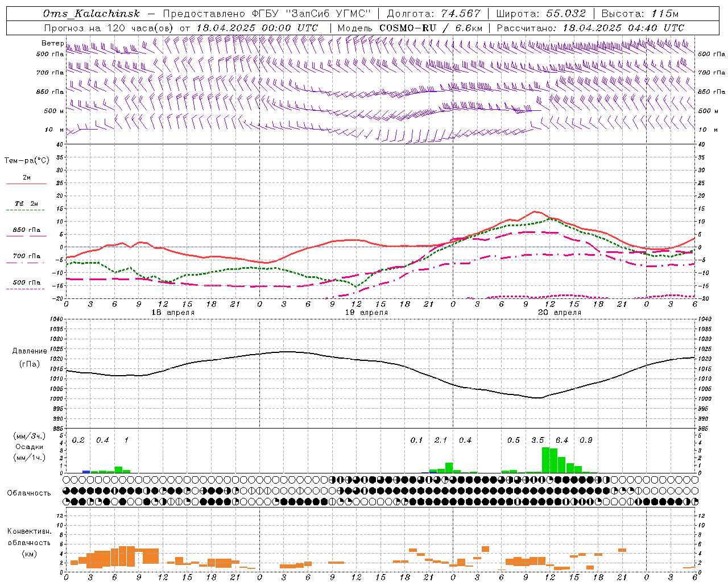Select the '19 апреля' date label
728x582 pixels.
pyautogui.click(x=366, y=313)
